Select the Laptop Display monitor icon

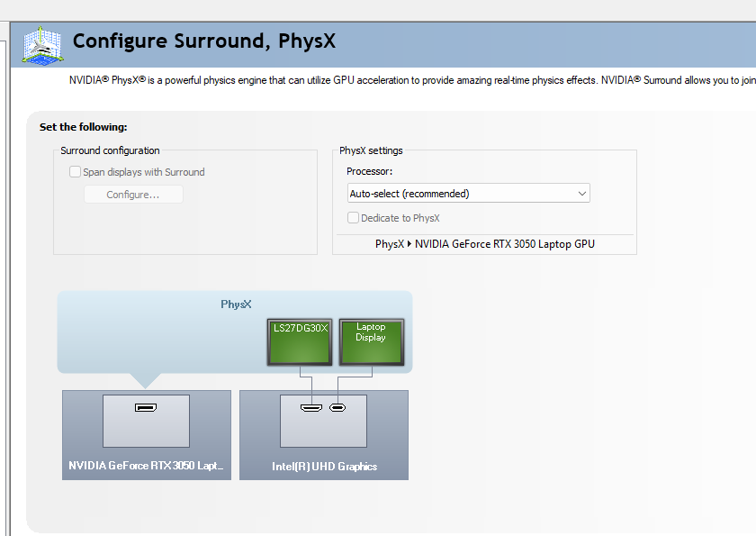371,342
